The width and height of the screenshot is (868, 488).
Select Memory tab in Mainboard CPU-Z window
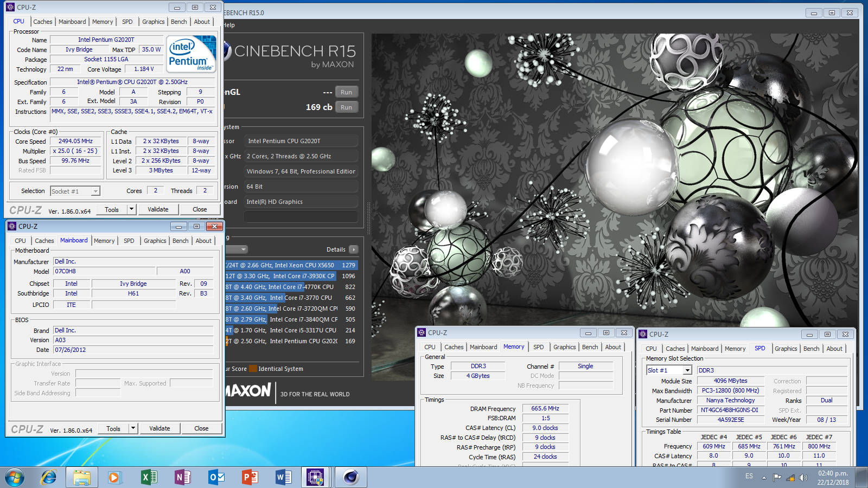104,241
